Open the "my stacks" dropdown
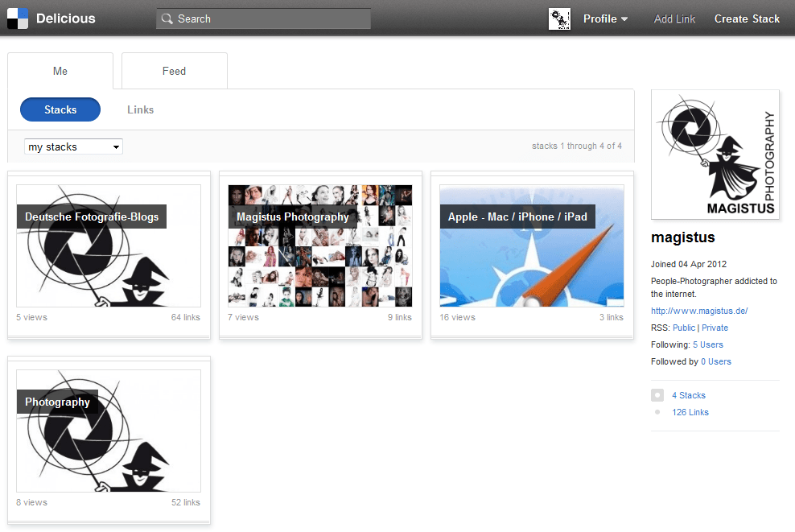This screenshot has height=532, width=795. [73, 146]
